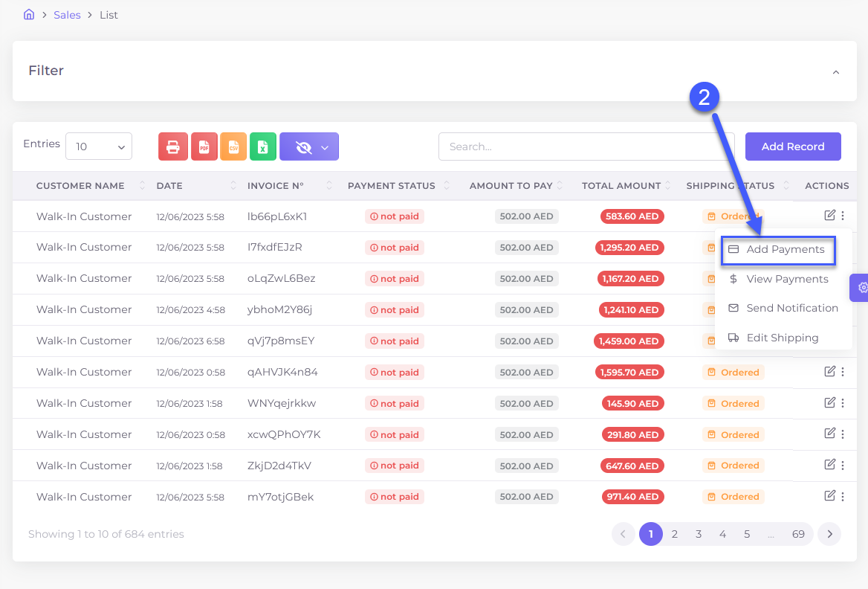
Task: Go to the home breadcrumb icon
Action: [29, 14]
